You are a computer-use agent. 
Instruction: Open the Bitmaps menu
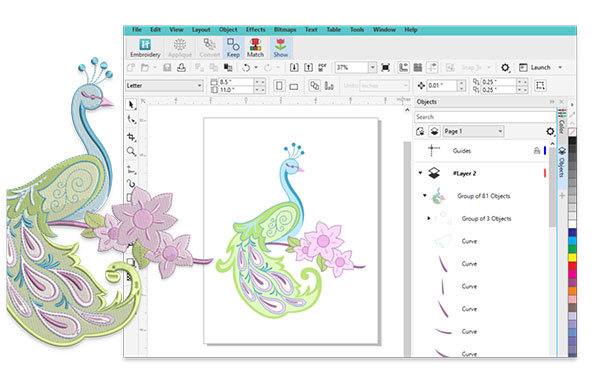point(285,29)
